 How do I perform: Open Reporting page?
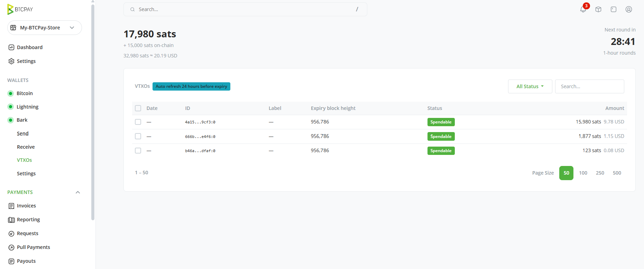pyautogui.click(x=28, y=220)
